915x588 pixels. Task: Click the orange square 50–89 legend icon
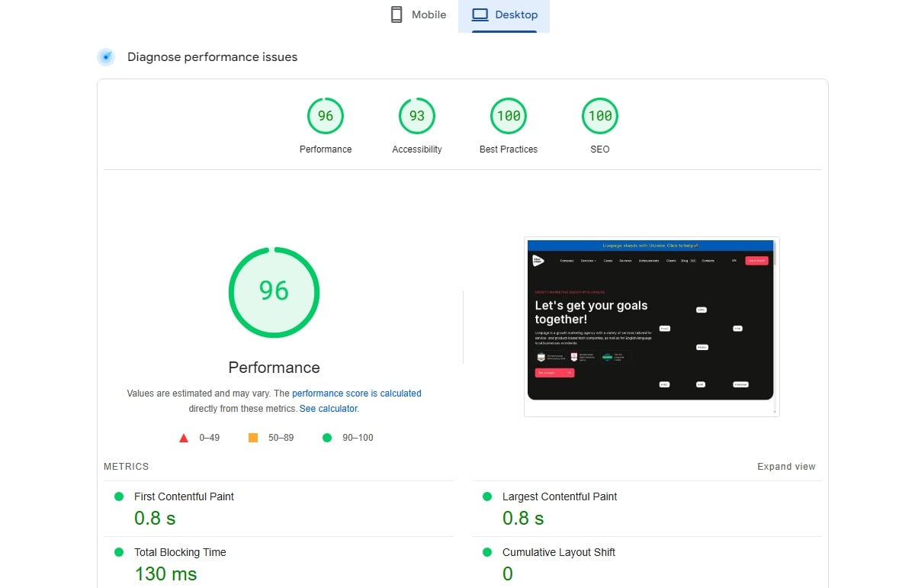(x=253, y=438)
